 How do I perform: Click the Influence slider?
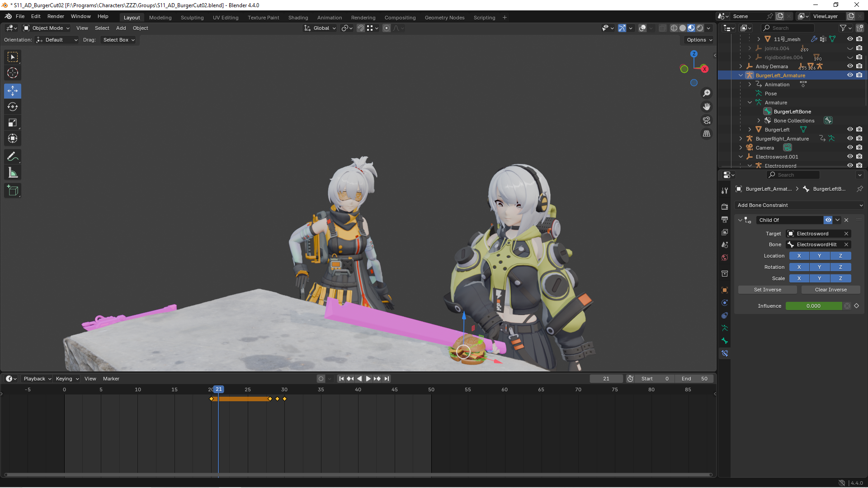pos(813,306)
